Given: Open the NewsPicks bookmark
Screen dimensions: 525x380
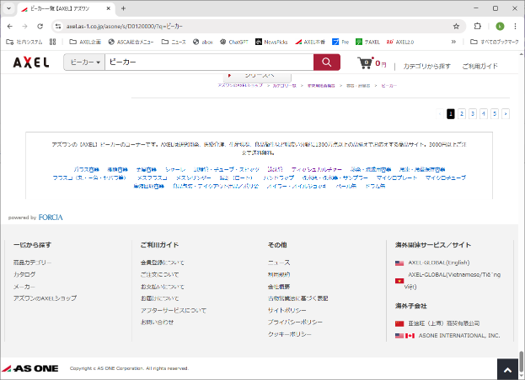Looking at the screenshot, I should pyautogui.click(x=272, y=42).
